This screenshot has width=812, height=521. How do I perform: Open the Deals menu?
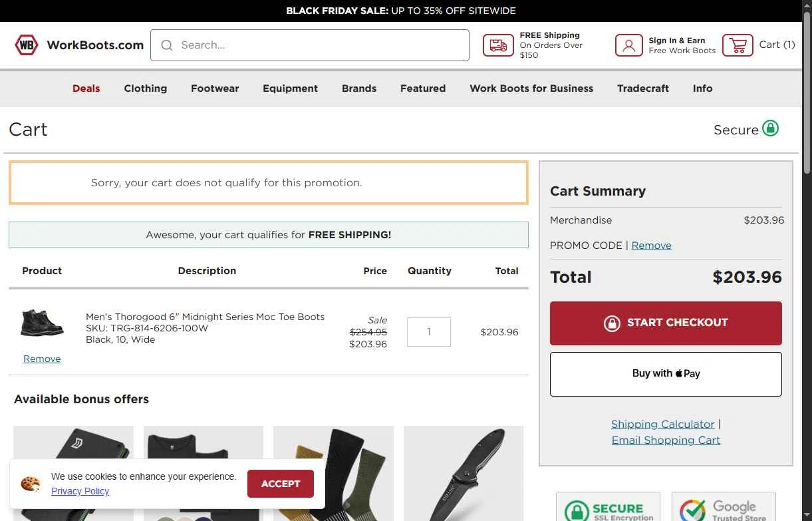coord(86,88)
